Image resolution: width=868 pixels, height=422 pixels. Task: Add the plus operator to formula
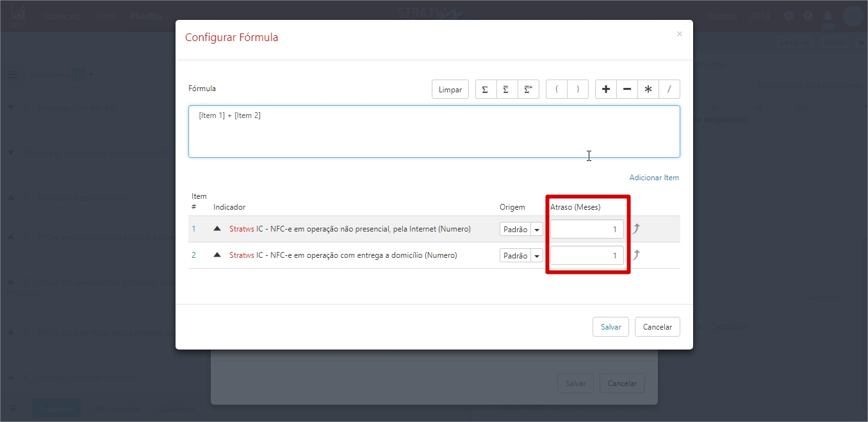coord(606,90)
